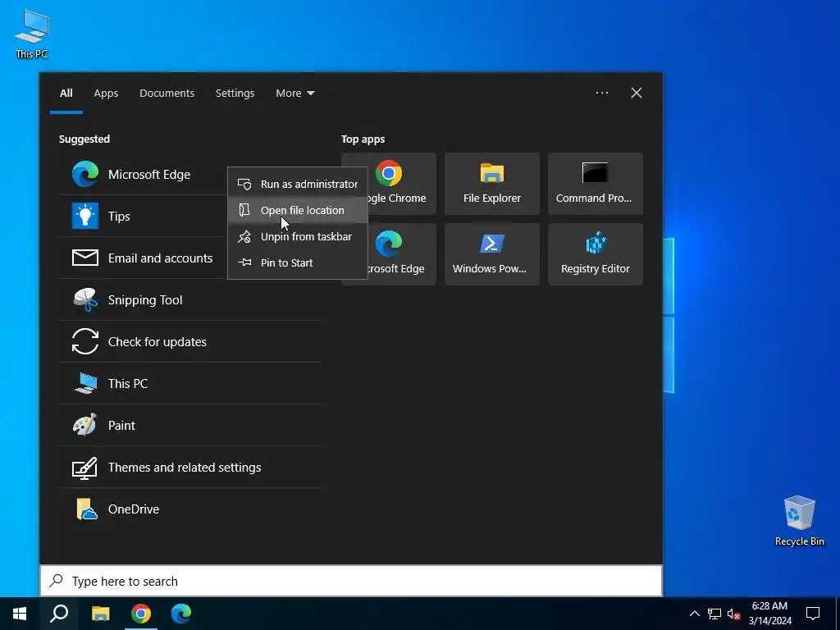
Task: Choose Open file location
Action: [298, 210]
